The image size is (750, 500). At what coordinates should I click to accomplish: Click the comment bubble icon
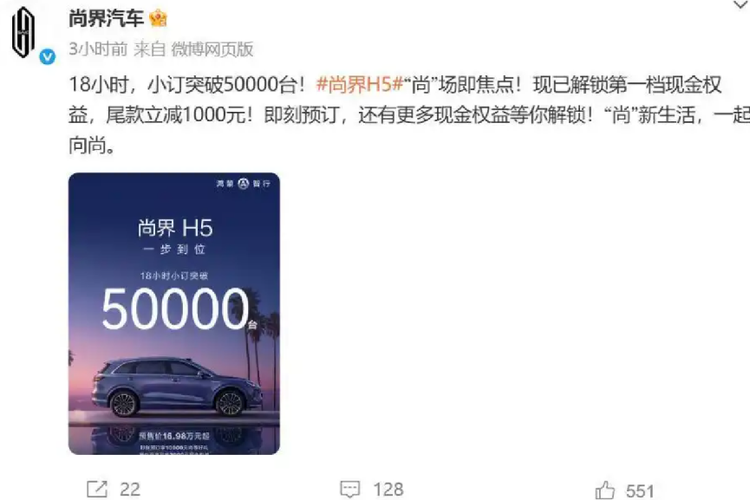350,489
